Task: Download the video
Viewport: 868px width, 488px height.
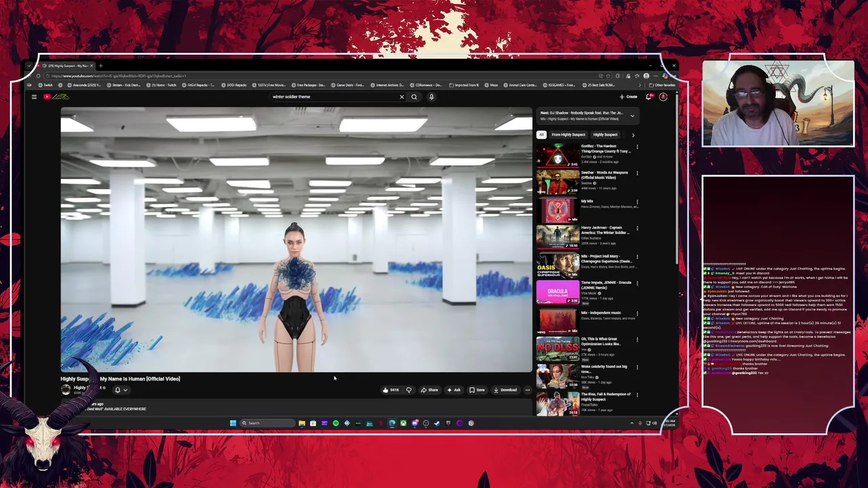Action: coord(505,390)
